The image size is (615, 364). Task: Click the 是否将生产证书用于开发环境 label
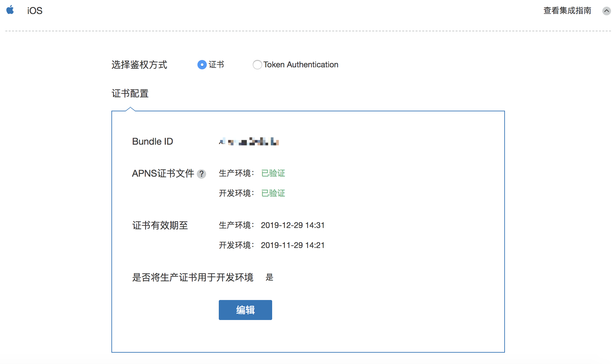pos(193,277)
